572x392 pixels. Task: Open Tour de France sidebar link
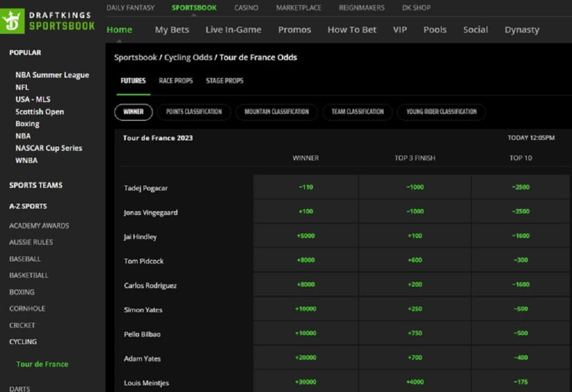[42, 364]
